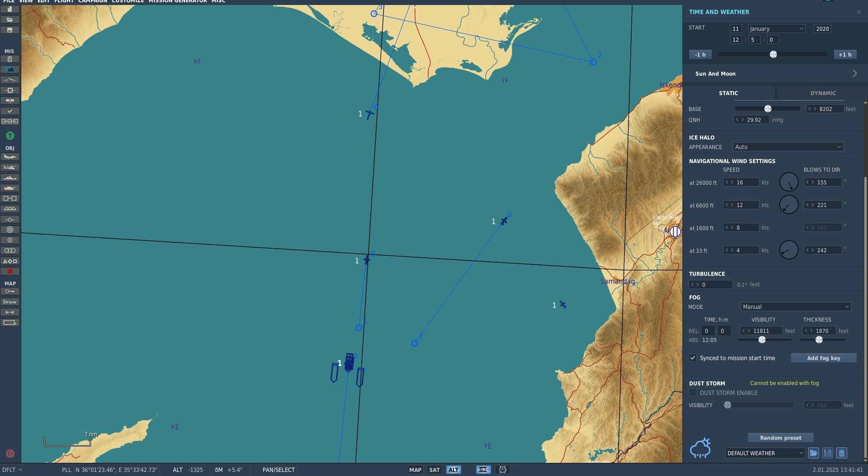Viewport: 868px width, 476px height.
Task: Switch the map view to SAT
Action: tap(434, 470)
